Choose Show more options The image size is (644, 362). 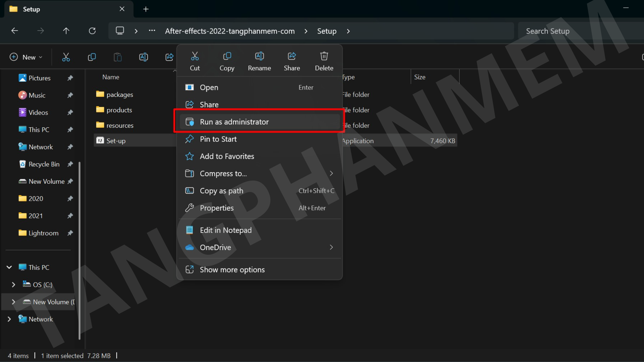tap(232, 270)
